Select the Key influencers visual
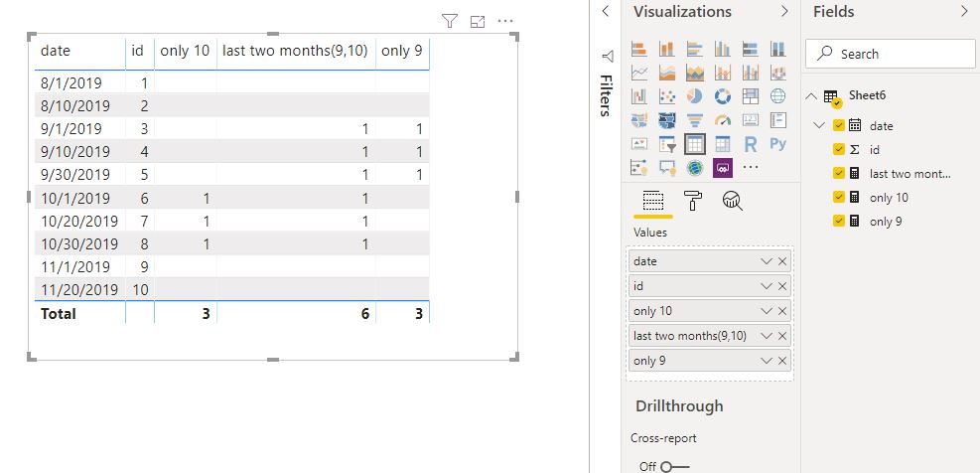 coord(638,168)
